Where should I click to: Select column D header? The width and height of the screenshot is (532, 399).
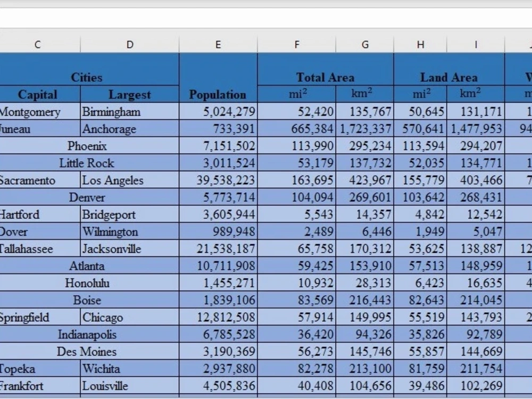[x=130, y=45]
